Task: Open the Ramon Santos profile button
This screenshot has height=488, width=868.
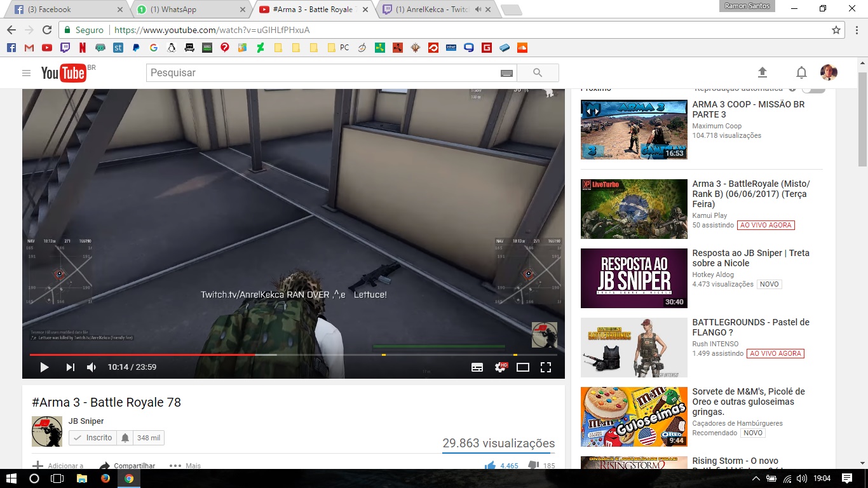Action: coord(747,6)
